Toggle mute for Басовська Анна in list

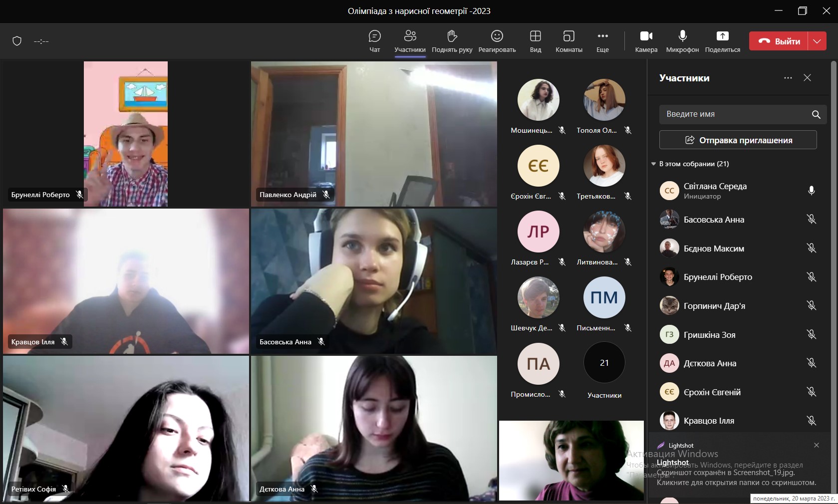point(812,219)
